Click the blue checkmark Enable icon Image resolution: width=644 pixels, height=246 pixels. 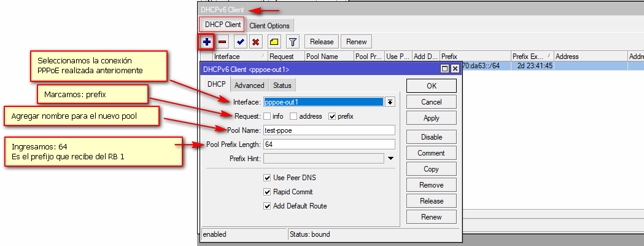241,42
